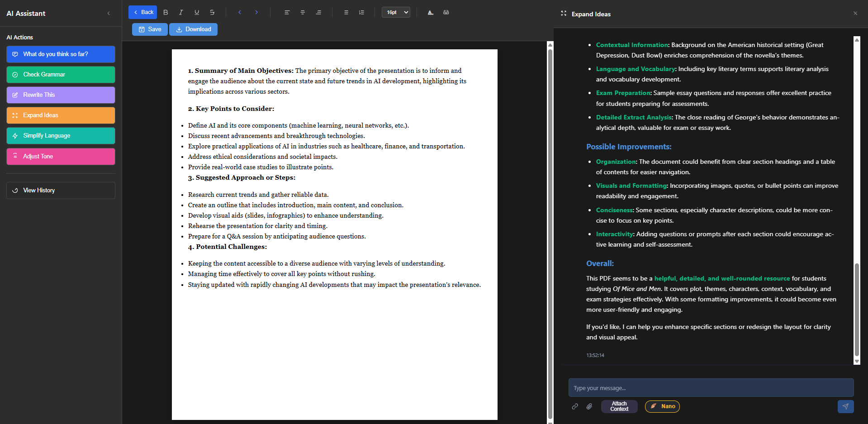Click the link icon below message box

click(x=575, y=406)
